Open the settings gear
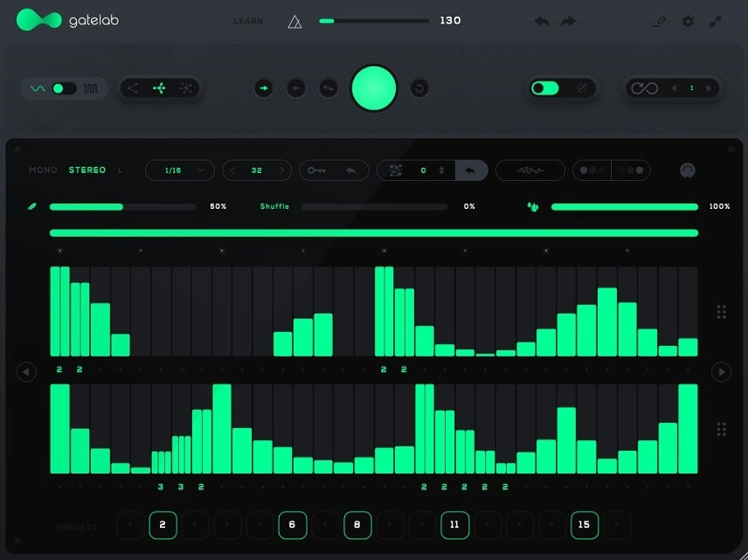 click(688, 21)
